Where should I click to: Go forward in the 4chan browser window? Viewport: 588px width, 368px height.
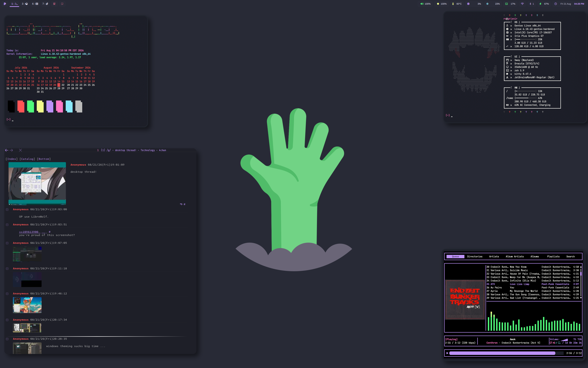click(11, 150)
